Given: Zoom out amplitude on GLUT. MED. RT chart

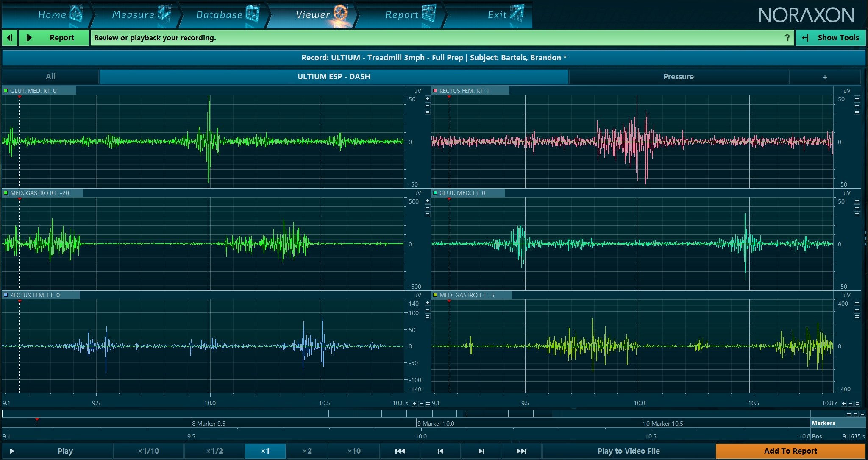Looking at the screenshot, I should click(428, 105).
